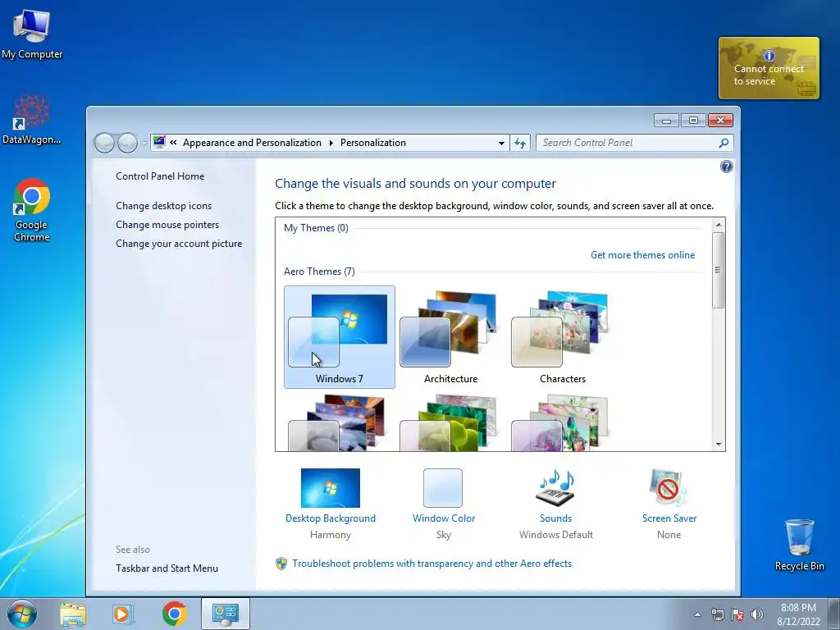Click theme list scrollbar down arrow
840x630 pixels.
(719, 444)
